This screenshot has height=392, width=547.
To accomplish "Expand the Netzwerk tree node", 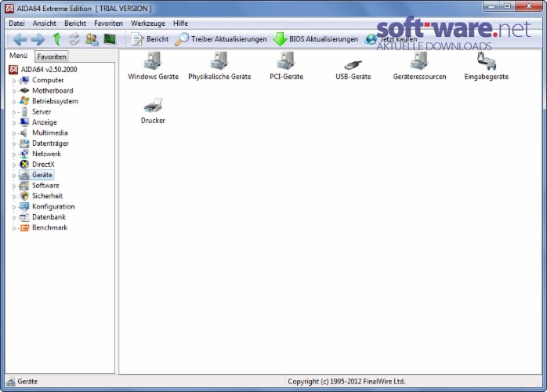I will point(14,154).
